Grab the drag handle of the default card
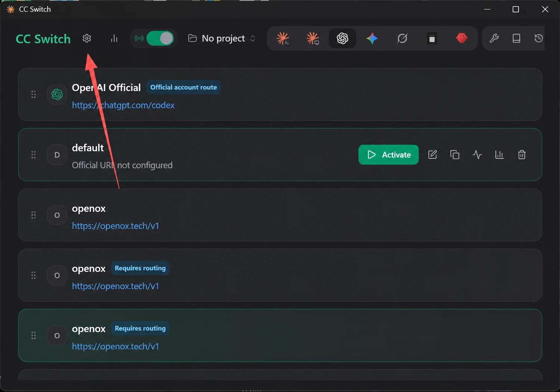This screenshot has width=560, height=392. coord(34,155)
